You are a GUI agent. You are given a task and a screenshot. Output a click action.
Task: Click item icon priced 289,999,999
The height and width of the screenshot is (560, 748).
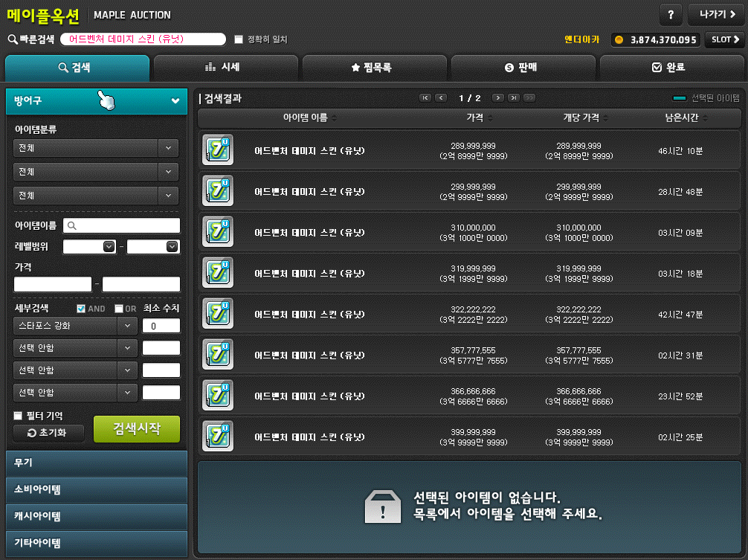click(x=218, y=149)
